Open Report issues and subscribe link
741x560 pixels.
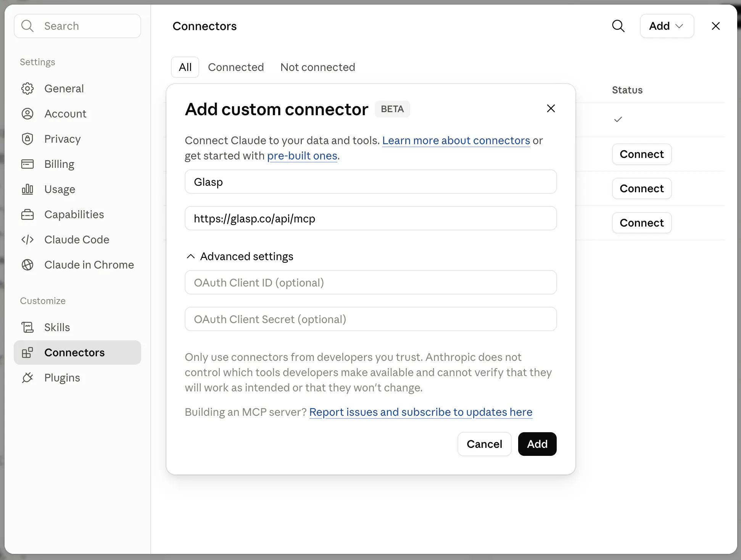pyautogui.click(x=420, y=412)
